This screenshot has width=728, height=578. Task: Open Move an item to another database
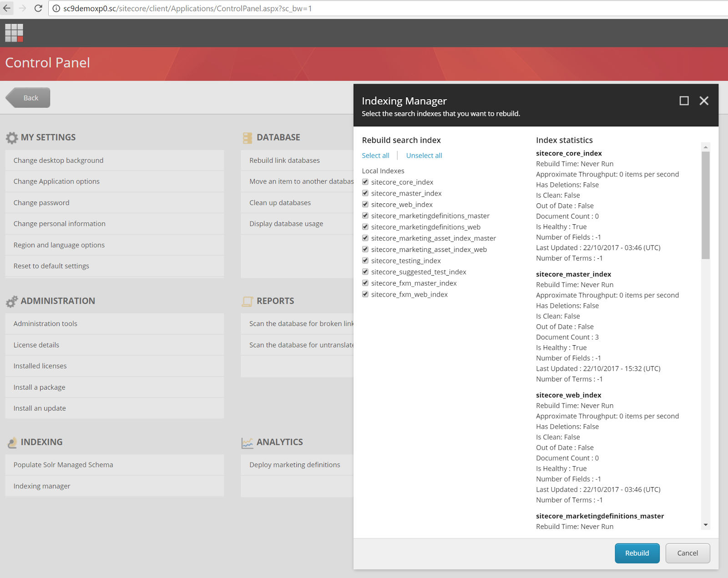tap(297, 181)
